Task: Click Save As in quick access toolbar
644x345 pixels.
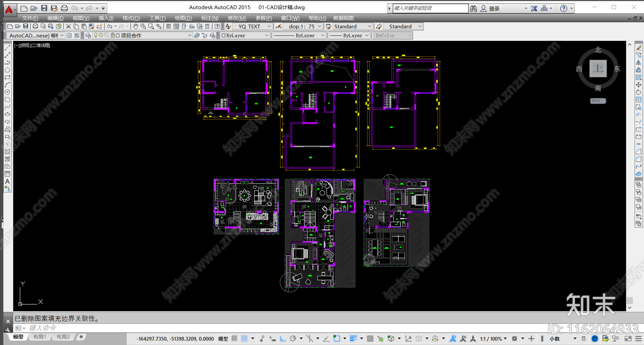Action: pyautogui.click(x=54, y=8)
